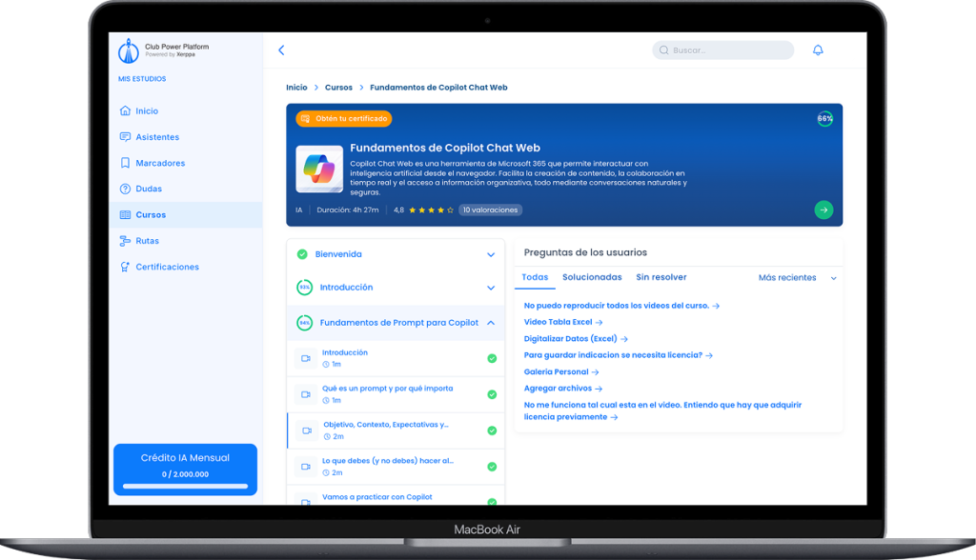Click the back arrow icon
976x560 pixels.
pos(281,50)
